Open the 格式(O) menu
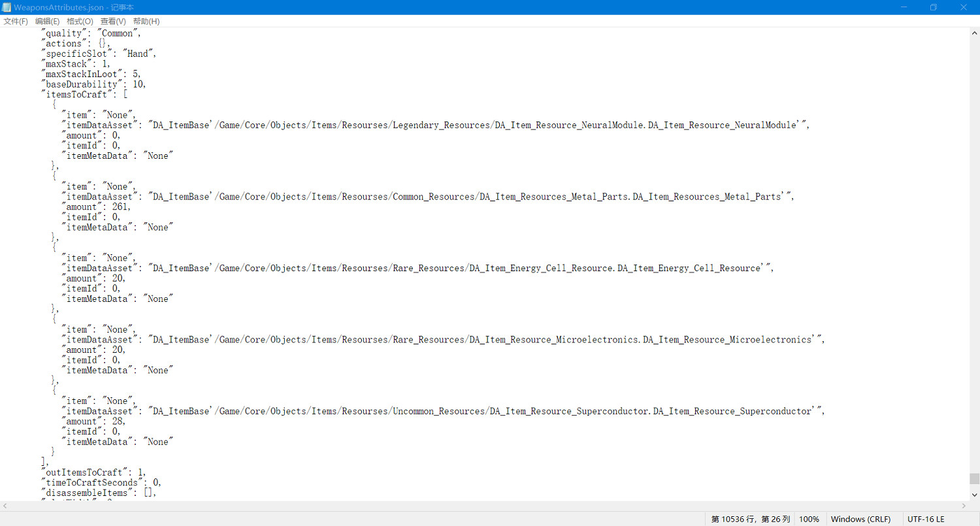The image size is (980, 526). tap(80, 22)
